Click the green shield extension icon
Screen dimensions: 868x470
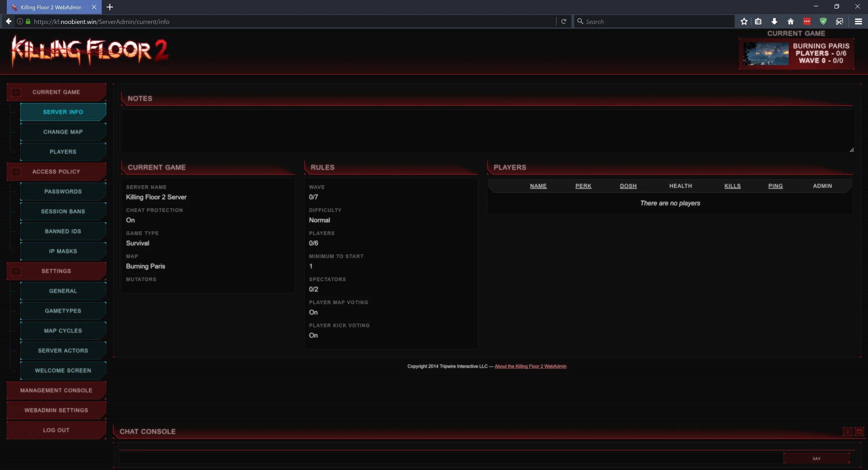pos(823,22)
